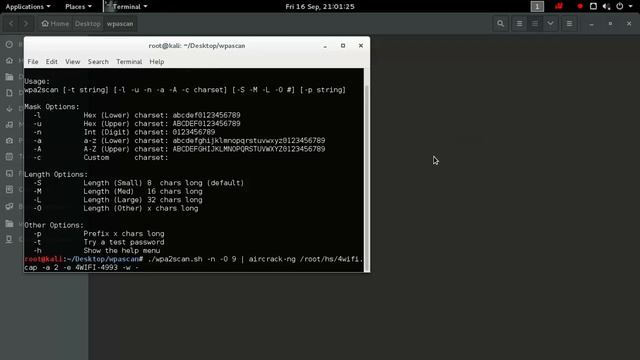
Task: Click 'Show the help menu' text
Action: [x=122, y=251]
